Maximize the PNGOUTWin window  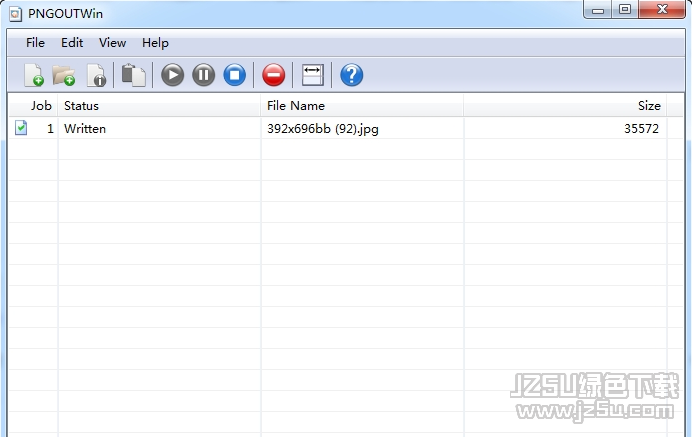[625, 9]
